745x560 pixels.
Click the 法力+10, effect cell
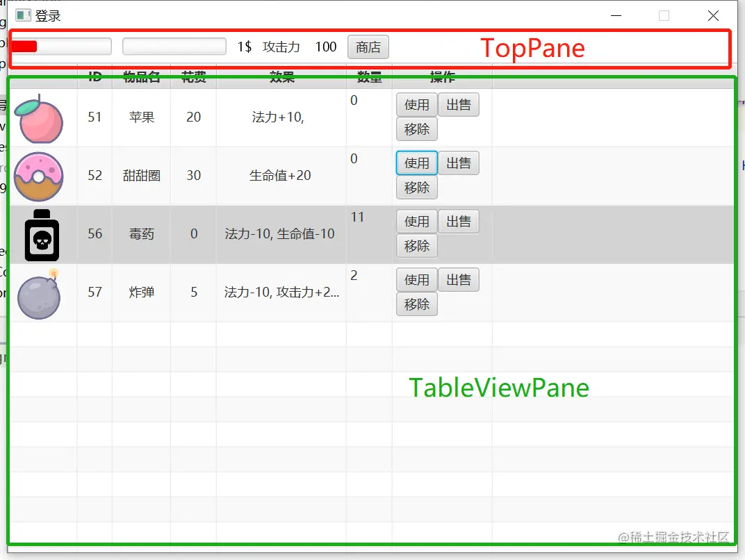[281, 117]
